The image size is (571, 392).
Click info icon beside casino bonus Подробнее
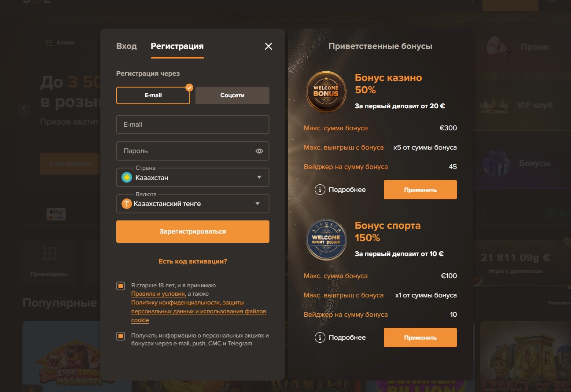coord(320,190)
